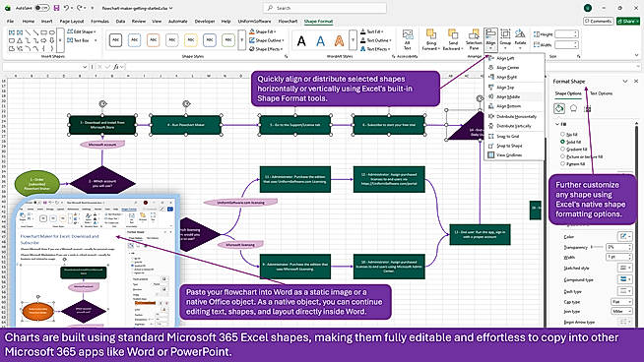
Task: Open the UniformSoftware ribbon tab
Action: 254,21
